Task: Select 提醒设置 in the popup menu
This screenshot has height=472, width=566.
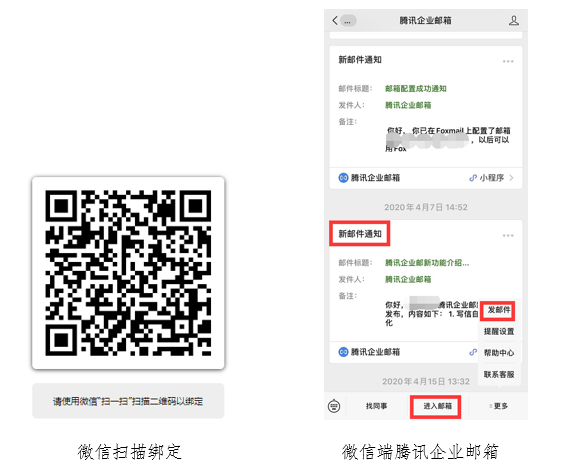Action: pos(499,331)
